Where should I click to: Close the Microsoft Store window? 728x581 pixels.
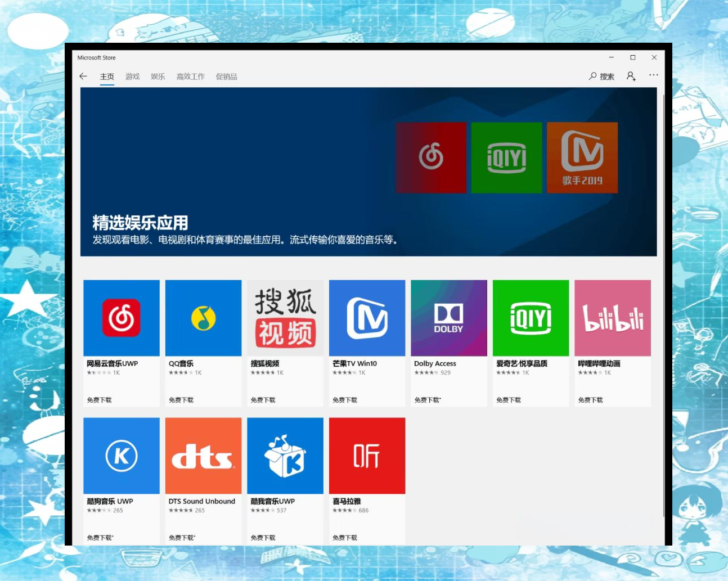[x=654, y=57]
